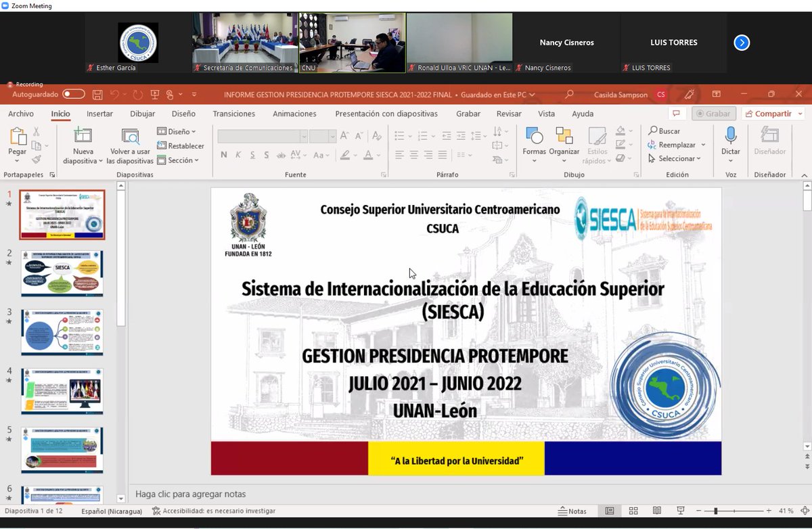This screenshot has width=812, height=529.
Task: Click the Redo icon in title bar
Action: (x=138, y=95)
